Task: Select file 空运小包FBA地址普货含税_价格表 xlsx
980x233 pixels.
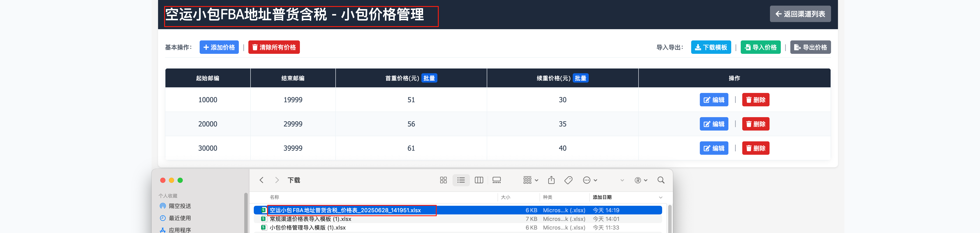Action: pos(458,210)
